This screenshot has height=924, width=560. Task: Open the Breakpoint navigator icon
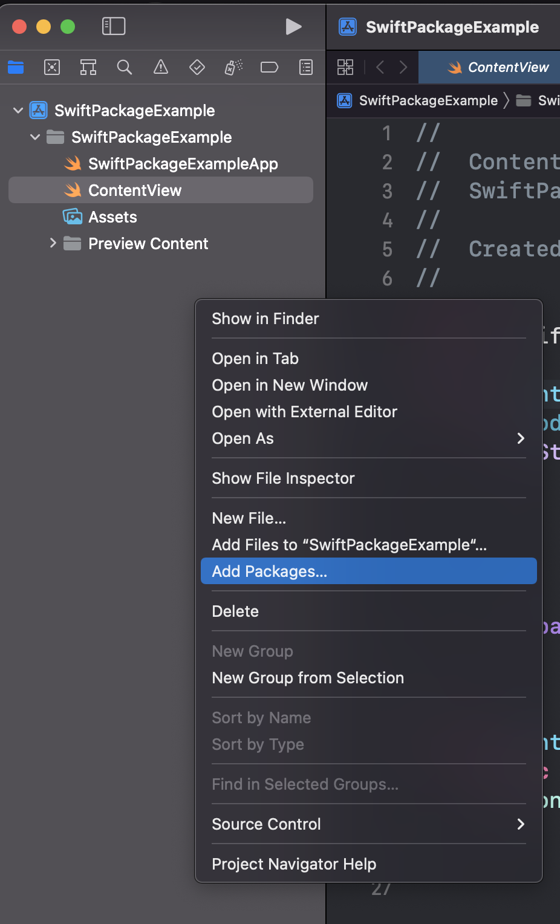pyautogui.click(x=270, y=67)
